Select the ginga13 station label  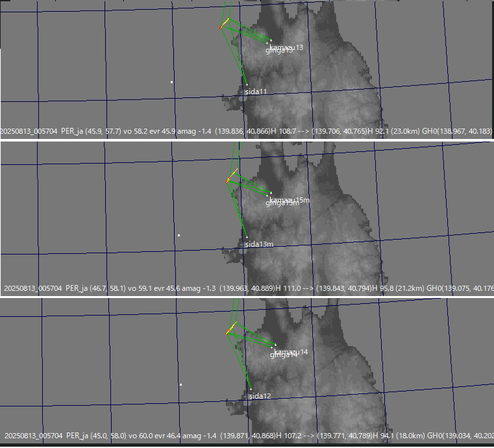279,51
